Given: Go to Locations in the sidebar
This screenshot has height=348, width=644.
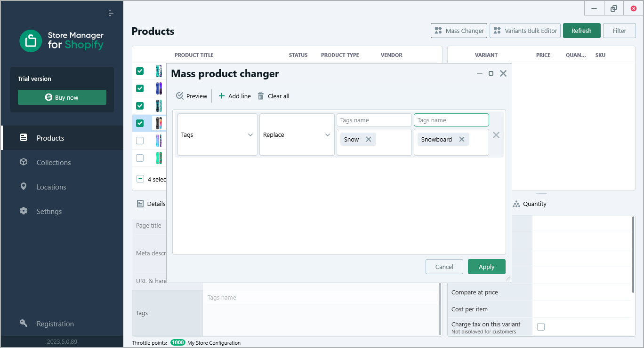Looking at the screenshot, I should pyautogui.click(x=62, y=187).
